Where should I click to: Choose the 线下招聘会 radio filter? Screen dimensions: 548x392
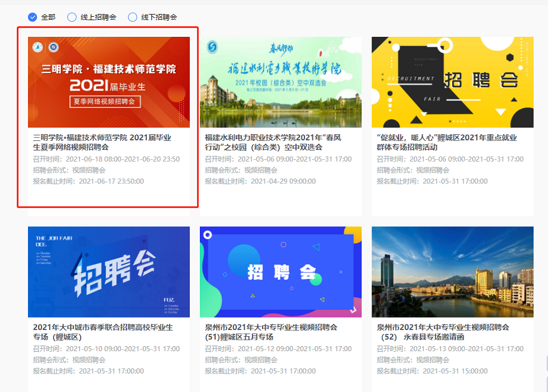point(133,17)
